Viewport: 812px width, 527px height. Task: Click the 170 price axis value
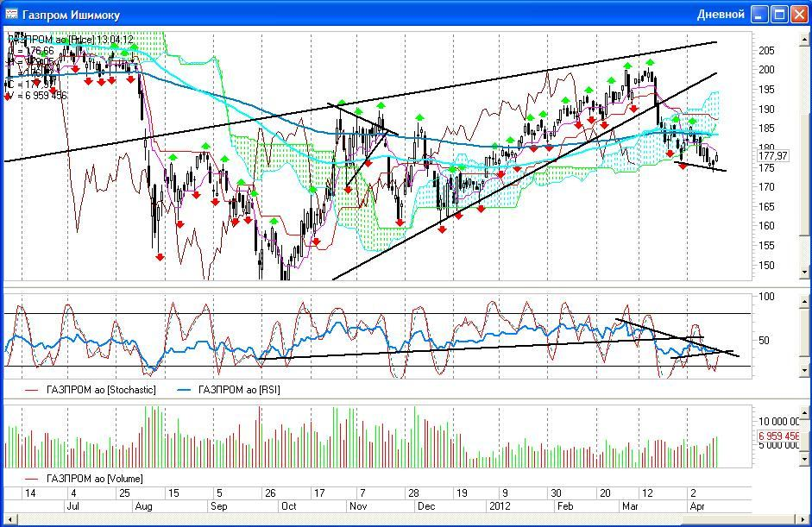coord(766,187)
